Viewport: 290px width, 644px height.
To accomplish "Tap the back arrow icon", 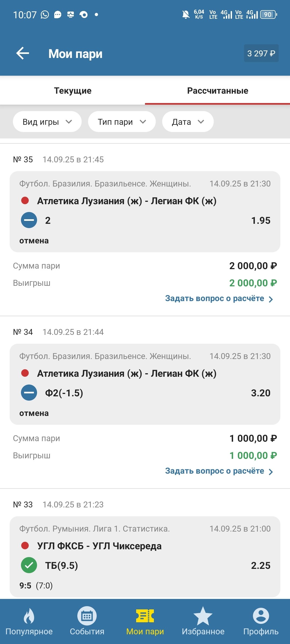I will 23,53.
